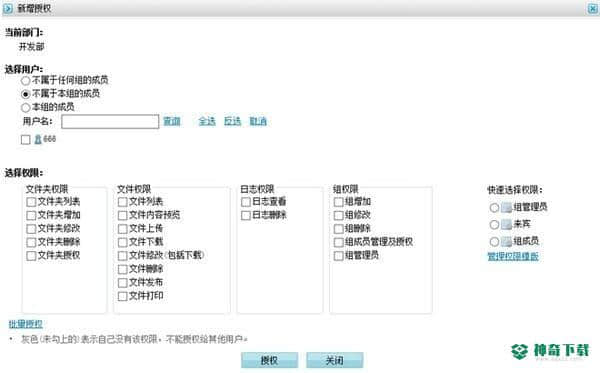Enable 文件夹删除 permission
The width and height of the screenshot is (600, 373).
pos(31,242)
